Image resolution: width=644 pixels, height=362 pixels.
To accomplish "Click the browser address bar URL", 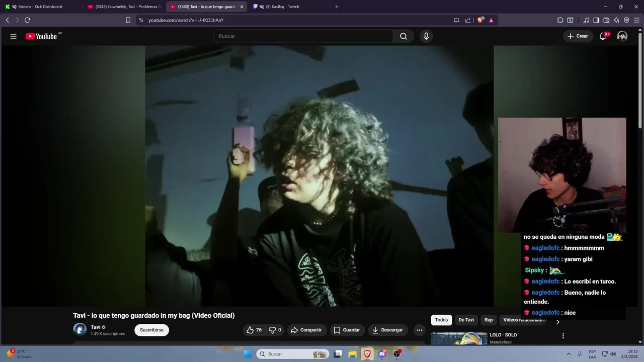I will 186,20.
